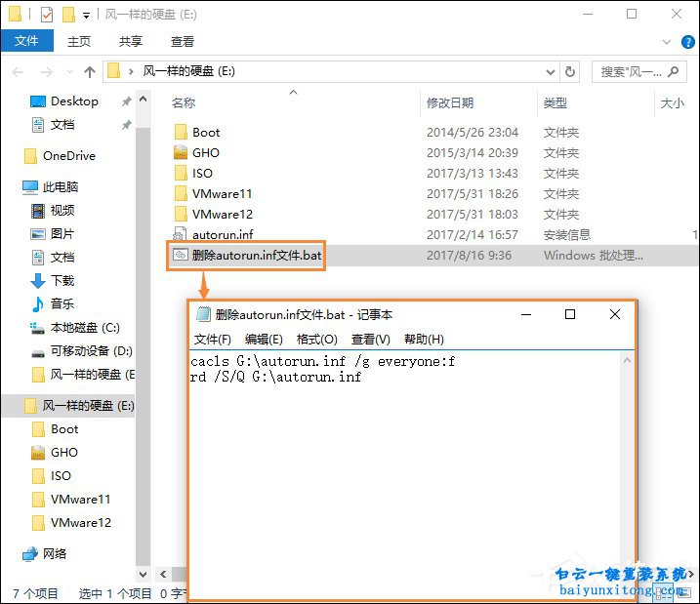Select the VMware12 folder in file list
Viewport: 700px width, 604px height.
[223, 215]
